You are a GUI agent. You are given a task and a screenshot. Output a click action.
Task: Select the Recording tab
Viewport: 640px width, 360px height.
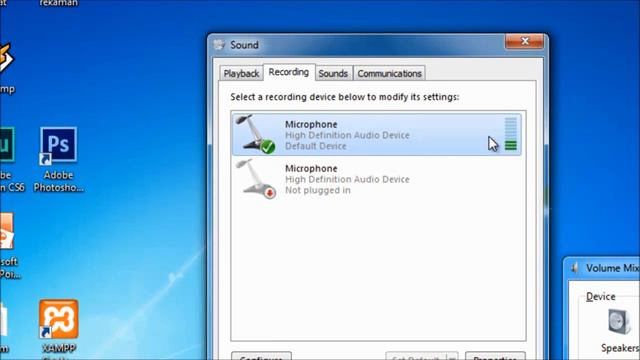(x=289, y=72)
